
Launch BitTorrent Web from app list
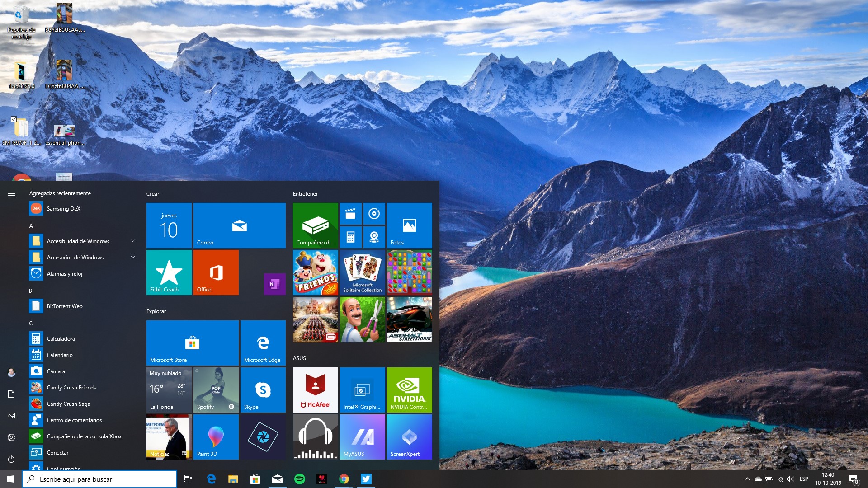pyautogui.click(x=82, y=306)
